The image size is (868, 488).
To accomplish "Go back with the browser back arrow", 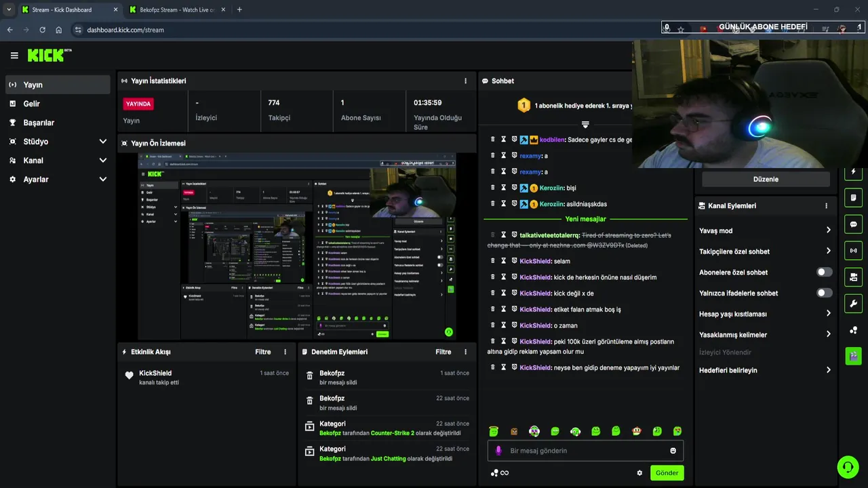I will [9, 30].
